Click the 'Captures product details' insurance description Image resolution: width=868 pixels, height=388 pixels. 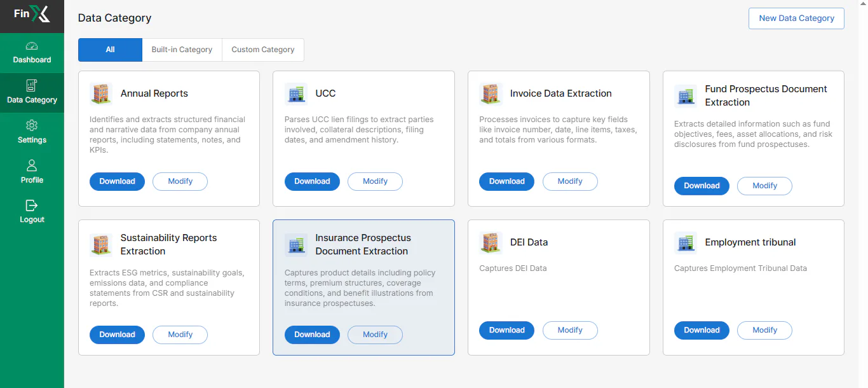(x=360, y=288)
